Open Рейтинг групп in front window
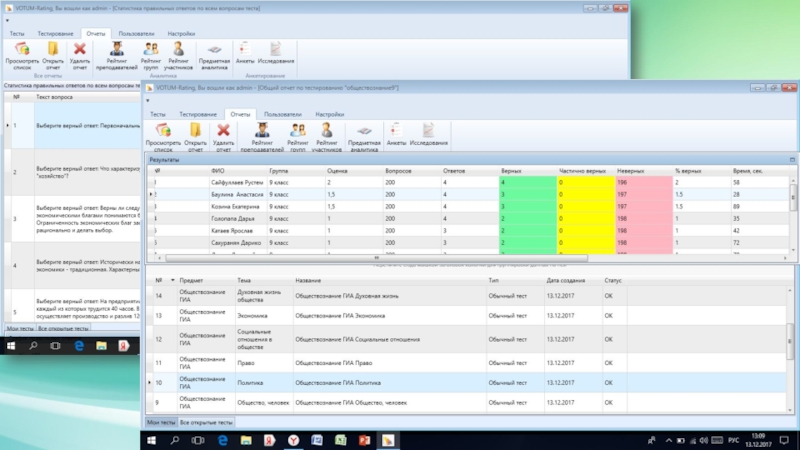 click(296, 129)
